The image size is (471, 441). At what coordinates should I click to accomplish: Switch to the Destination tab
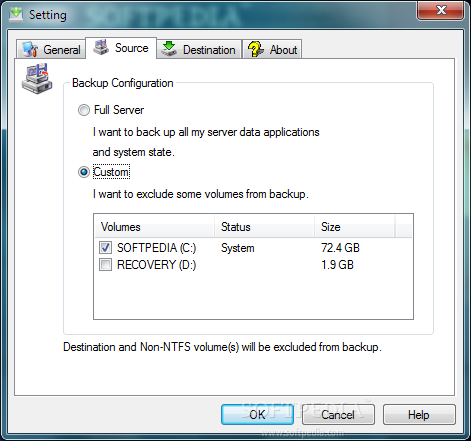(x=199, y=49)
